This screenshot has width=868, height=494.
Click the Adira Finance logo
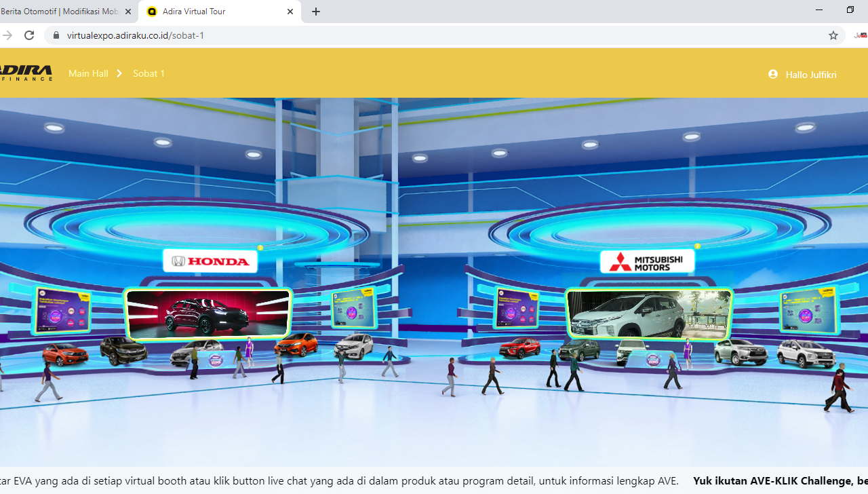(26, 73)
